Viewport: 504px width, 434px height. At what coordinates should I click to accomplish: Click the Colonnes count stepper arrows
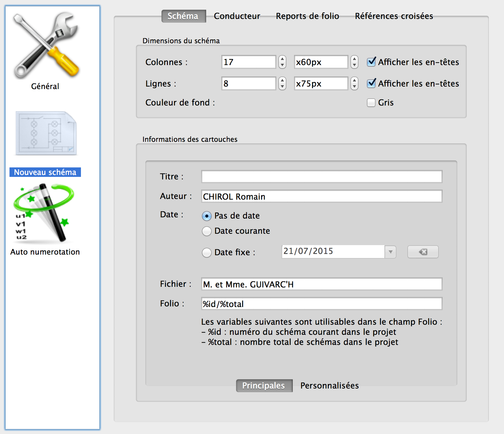pyautogui.click(x=282, y=62)
